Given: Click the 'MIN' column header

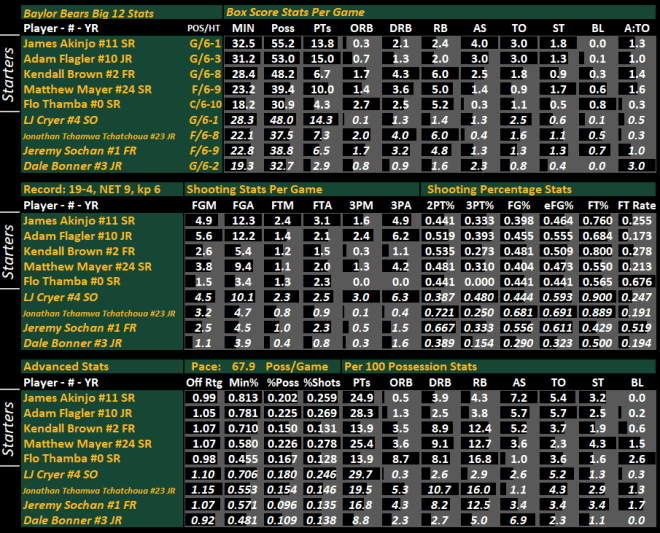Looking at the screenshot, I should [243, 28].
